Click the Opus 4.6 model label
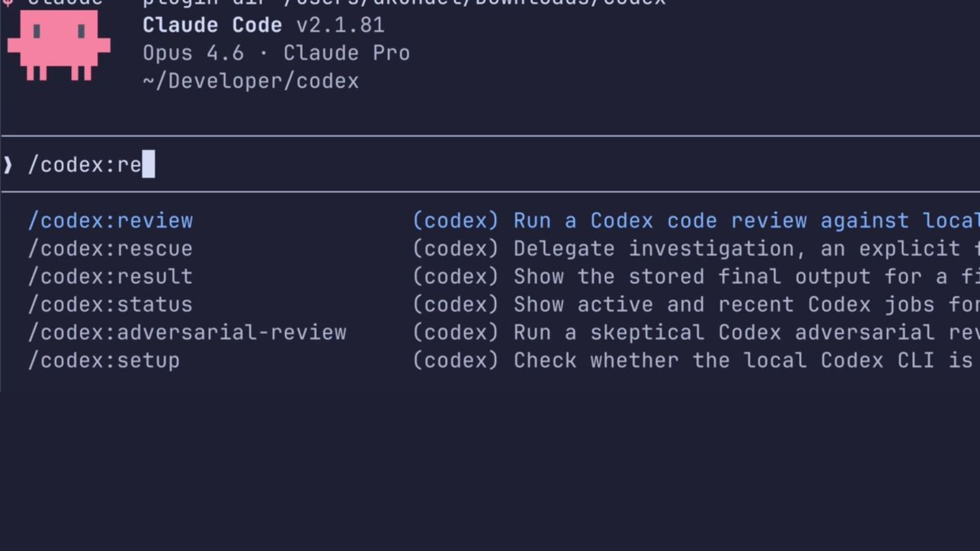The width and height of the screenshot is (980, 551). pyautogui.click(x=193, y=53)
